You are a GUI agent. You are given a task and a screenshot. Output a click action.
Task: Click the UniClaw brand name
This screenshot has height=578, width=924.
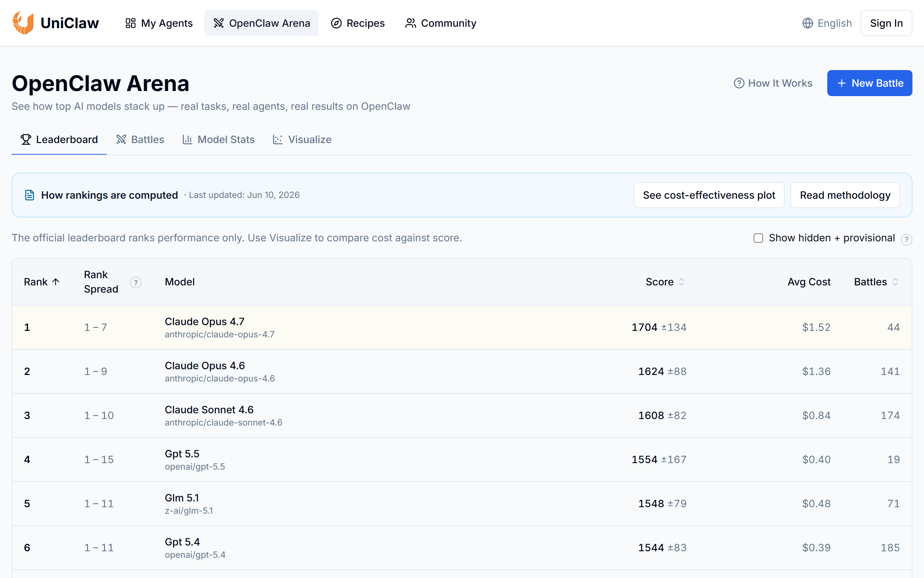click(70, 23)
